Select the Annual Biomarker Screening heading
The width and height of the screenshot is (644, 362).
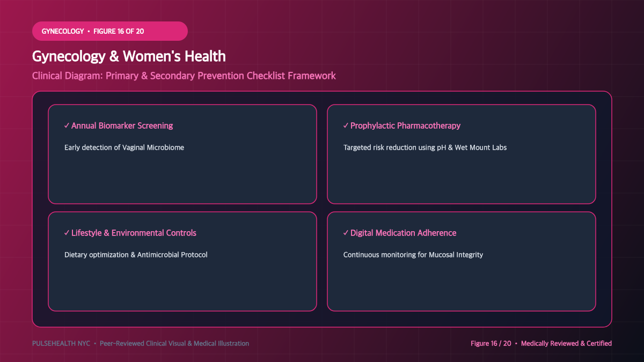(x=119, y=125)
